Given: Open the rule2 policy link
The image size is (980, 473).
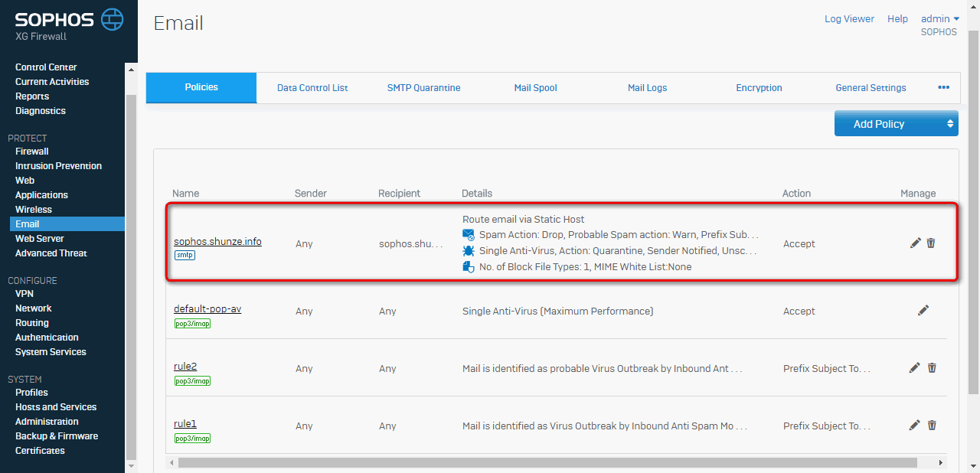Looking at the screenshot, I should 185,366.
